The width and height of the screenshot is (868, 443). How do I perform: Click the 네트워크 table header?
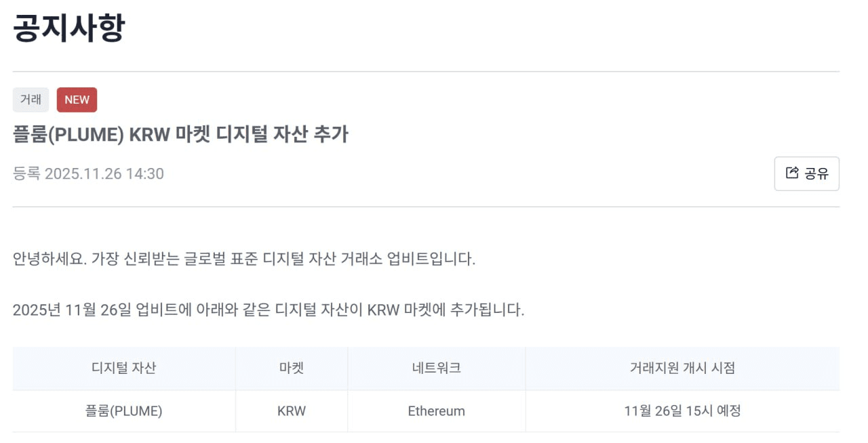click(436, 368)
